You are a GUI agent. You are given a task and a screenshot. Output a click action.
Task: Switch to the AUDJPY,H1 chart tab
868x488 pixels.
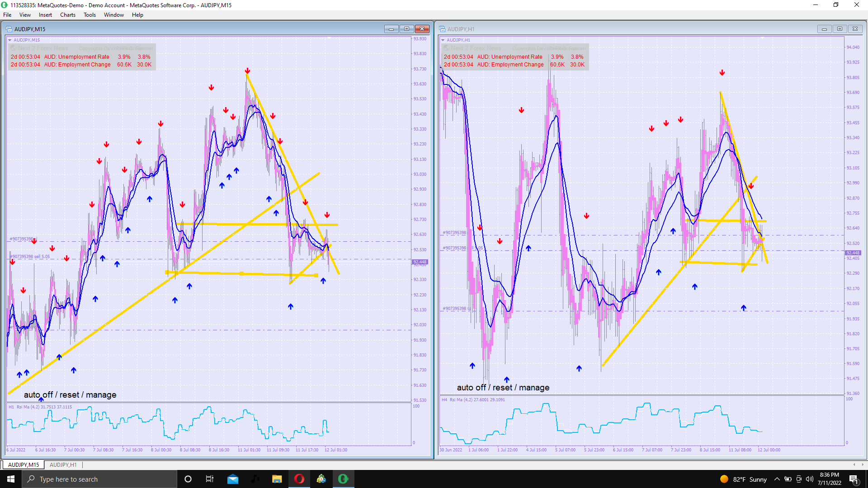(x=63, y=465)
